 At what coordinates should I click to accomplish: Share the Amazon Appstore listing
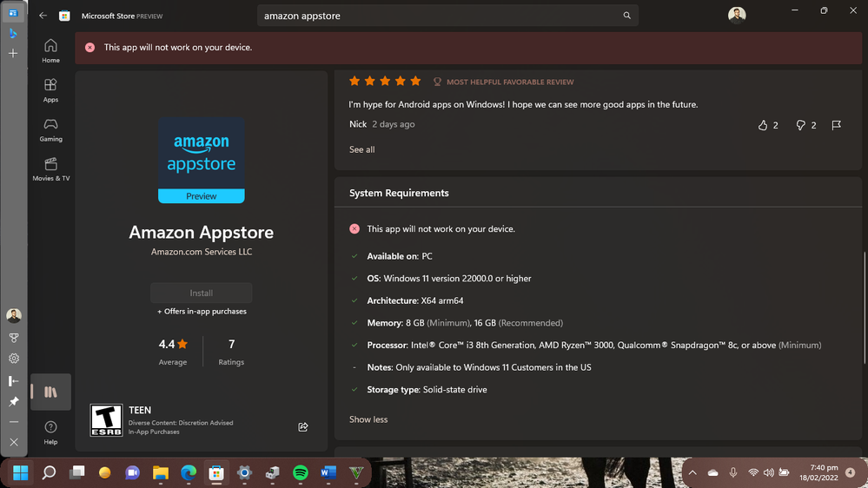[x=303, y=426]
